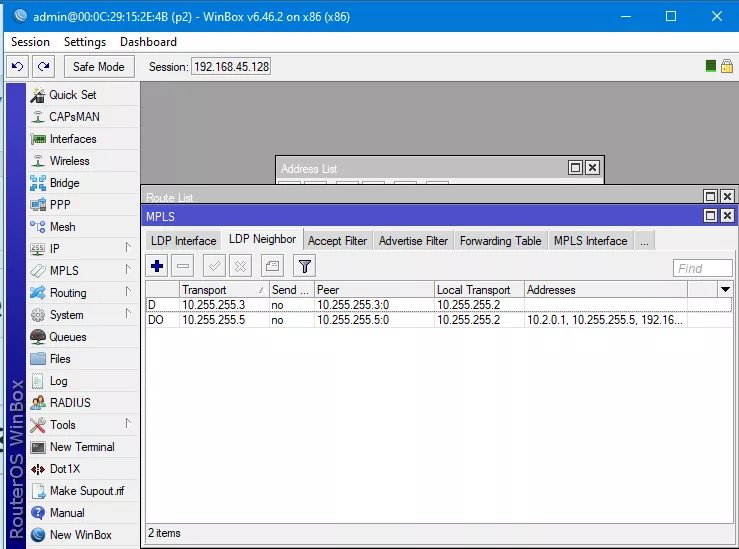The height and width of the screenshot is (549, 739).
Task: Expand the MPLS sidebar submenu
Action: [x=83, y=270]
